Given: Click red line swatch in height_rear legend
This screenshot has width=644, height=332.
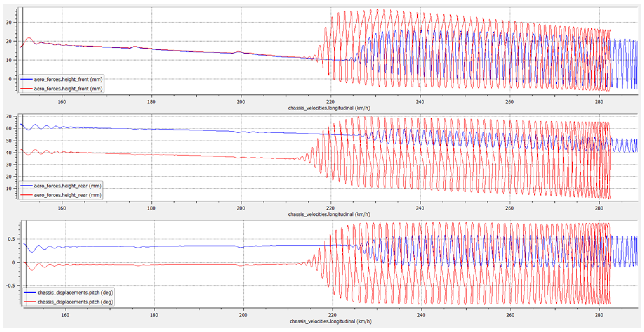Looking at the screenshot, I should coord(26,195).
